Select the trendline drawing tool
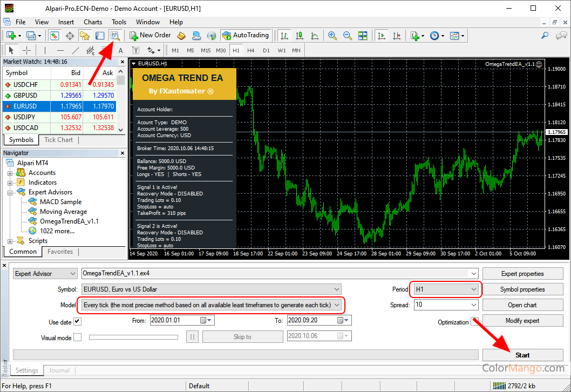This screenshot has height=392, width=571. point(76,50)
